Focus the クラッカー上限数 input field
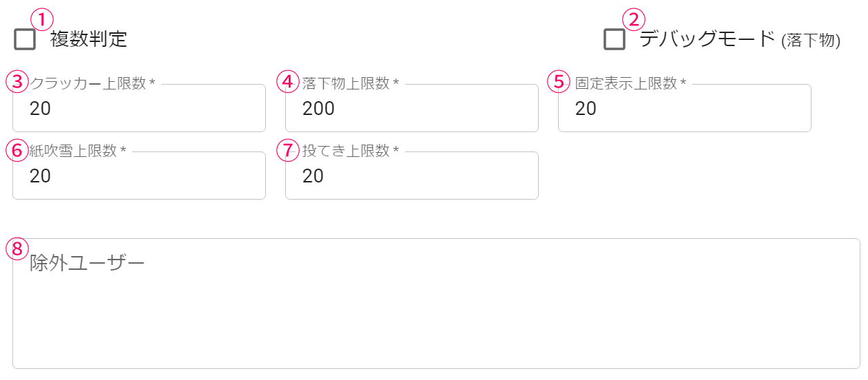This screenshot has height=380, width=868. coord(139,109)
